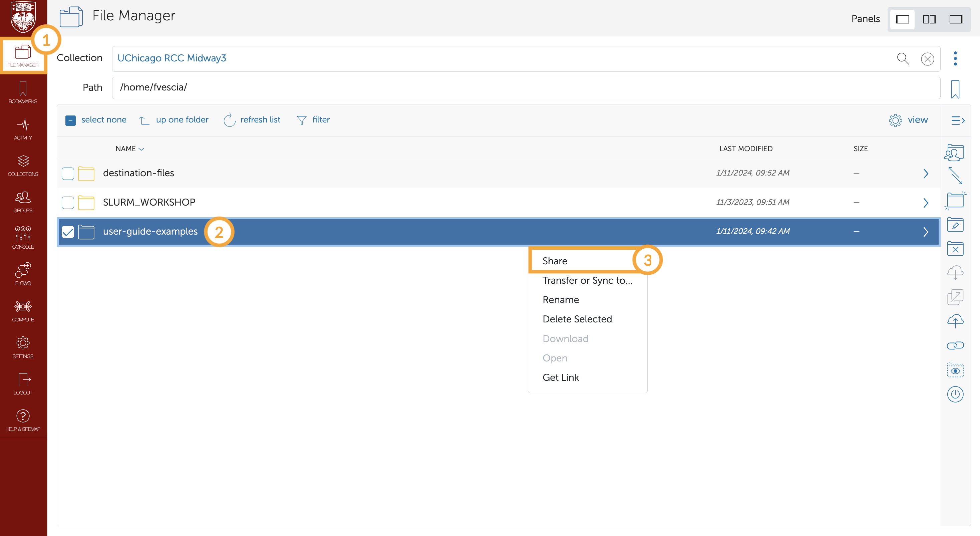980x536 pixels.
Task: Check the SLURM_WORKSHOP folder checkbox
Action: [68, 203]
